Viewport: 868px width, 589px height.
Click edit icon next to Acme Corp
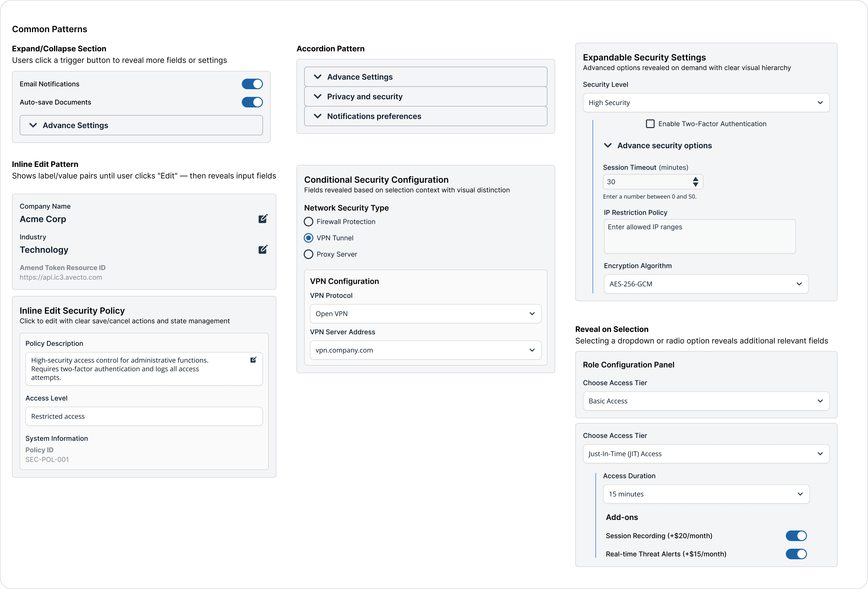click(262, 219)
